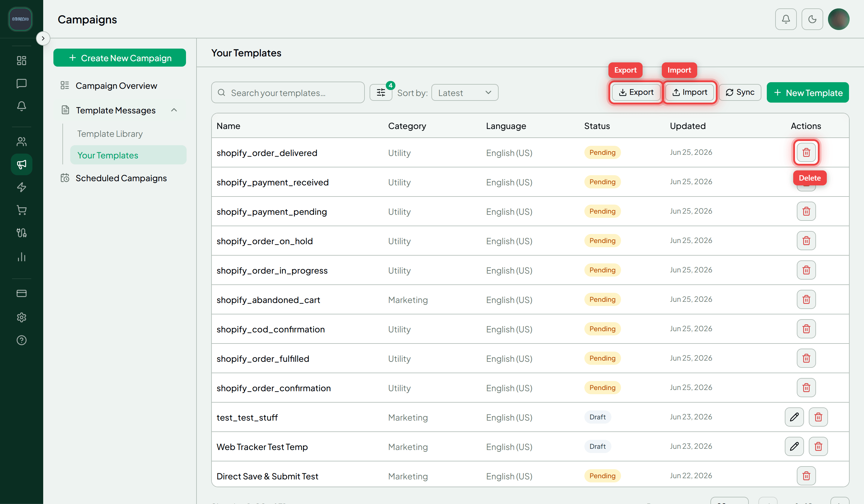864x504 pixels.
Task: Click the Omarchy logo at top left
Action: 21,19
